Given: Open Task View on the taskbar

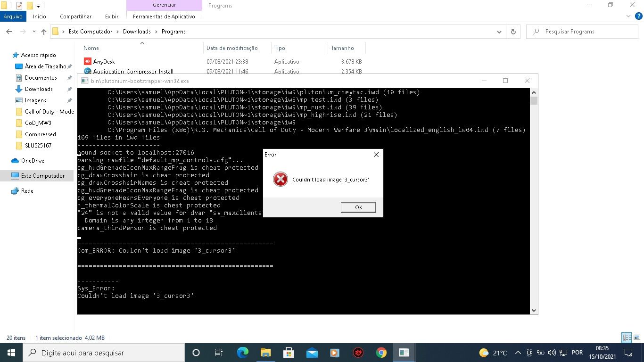Looking at the screenshot, I should point(219,353).
